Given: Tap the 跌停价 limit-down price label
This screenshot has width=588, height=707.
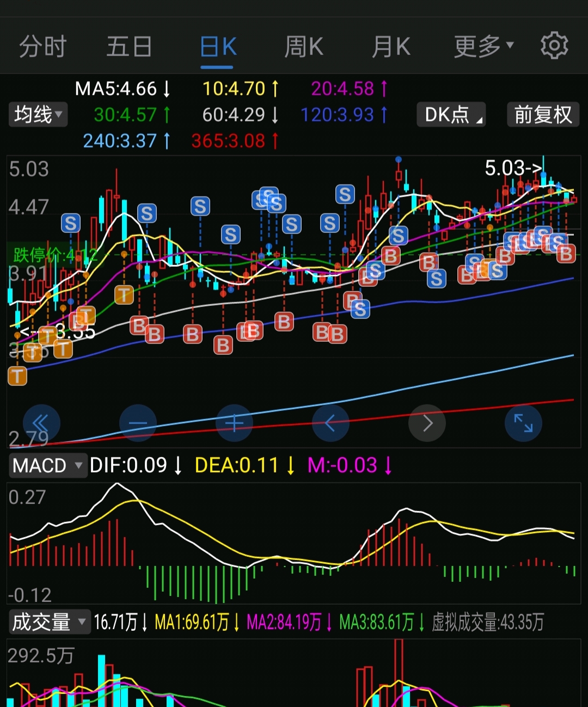Looking at the screenshot, I should pos(54,255).
